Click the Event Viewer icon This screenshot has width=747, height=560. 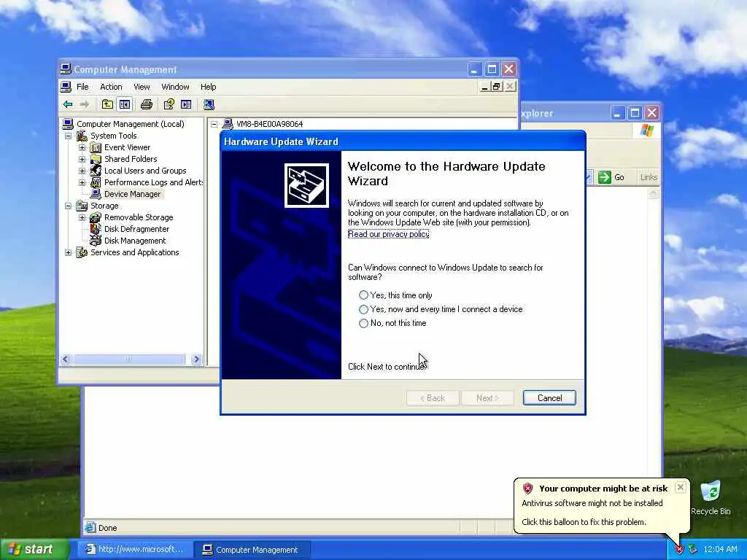tap(96, 147)
